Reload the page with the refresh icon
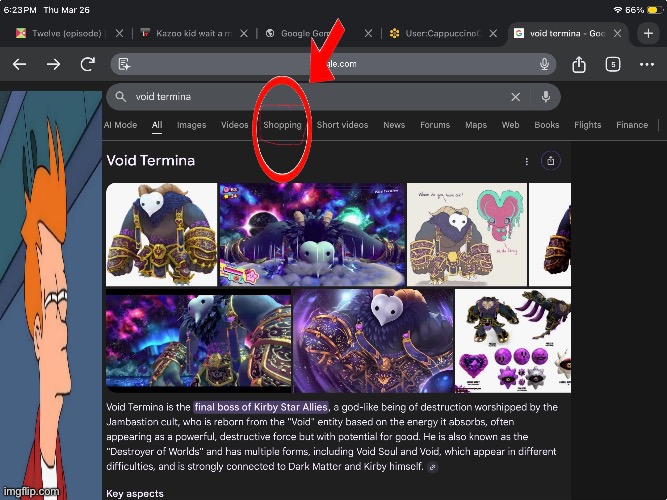Screen dimensions: 667x500 coord(88,64)
